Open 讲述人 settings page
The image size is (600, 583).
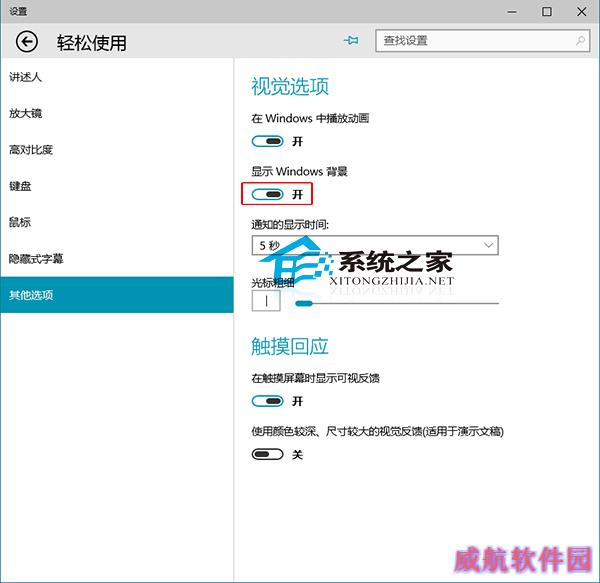[117, 77]
